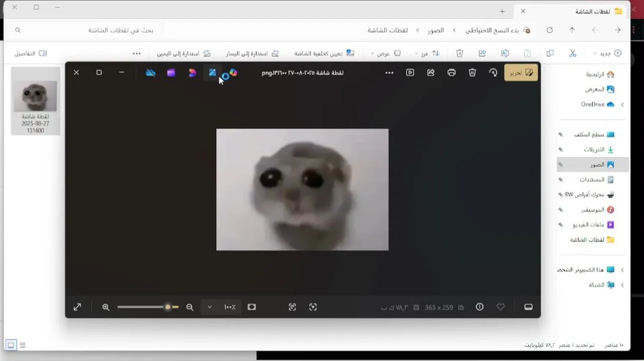This screenshot has width=644, height=361.
Task: Select الرئيسية (Home) in Explorer sidebar
Action: click(600, 74)
